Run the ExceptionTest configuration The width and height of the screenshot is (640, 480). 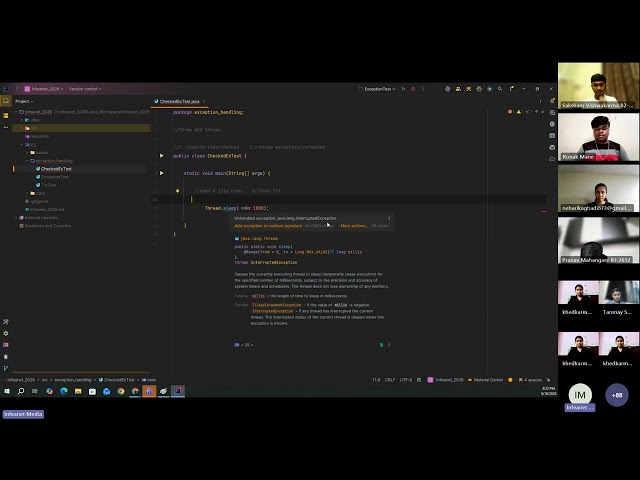[x=403, y=89]
